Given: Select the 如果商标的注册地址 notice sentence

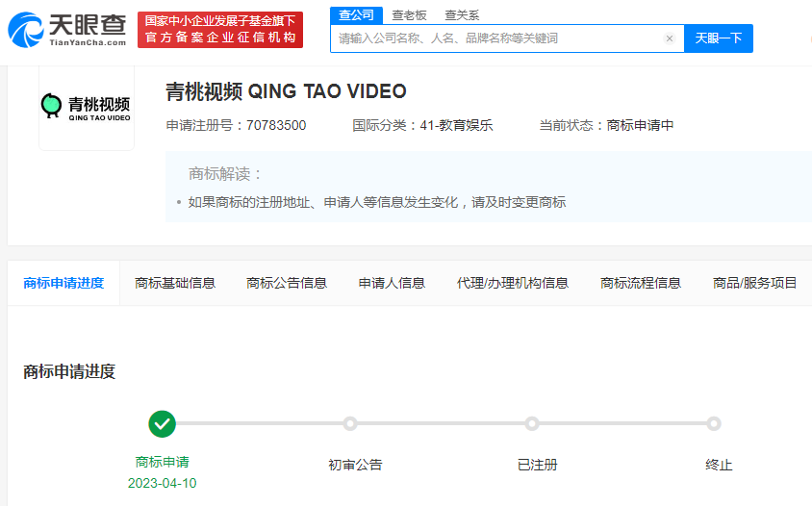Looking at the screenshot, I should coord(377,202).
